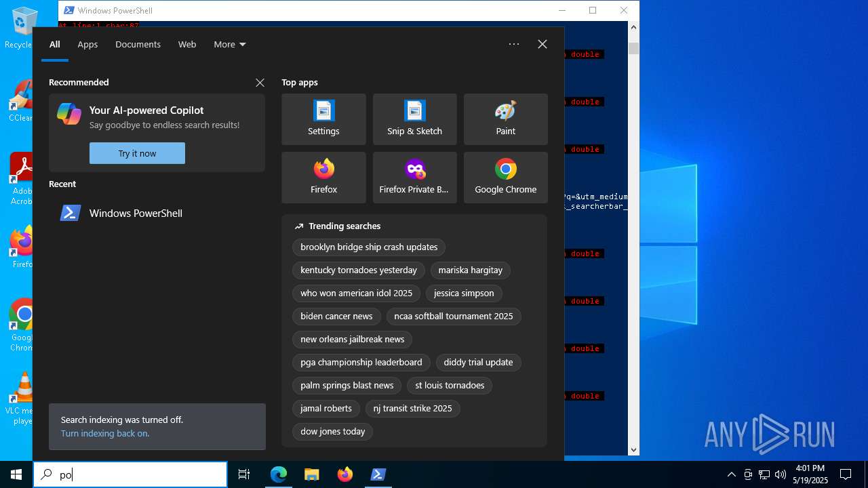The height and width of the screenshot is (488, 868).
Task: Search palm springs blast news
Action: coord(347,386)
